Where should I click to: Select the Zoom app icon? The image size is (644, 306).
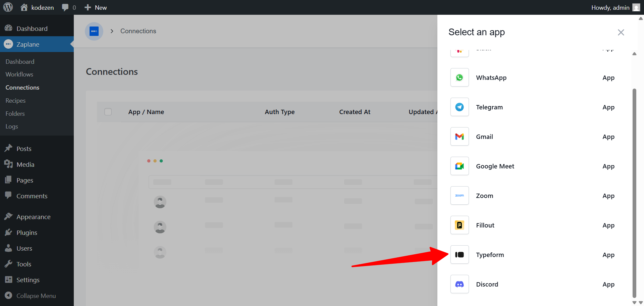coord(460,196)
